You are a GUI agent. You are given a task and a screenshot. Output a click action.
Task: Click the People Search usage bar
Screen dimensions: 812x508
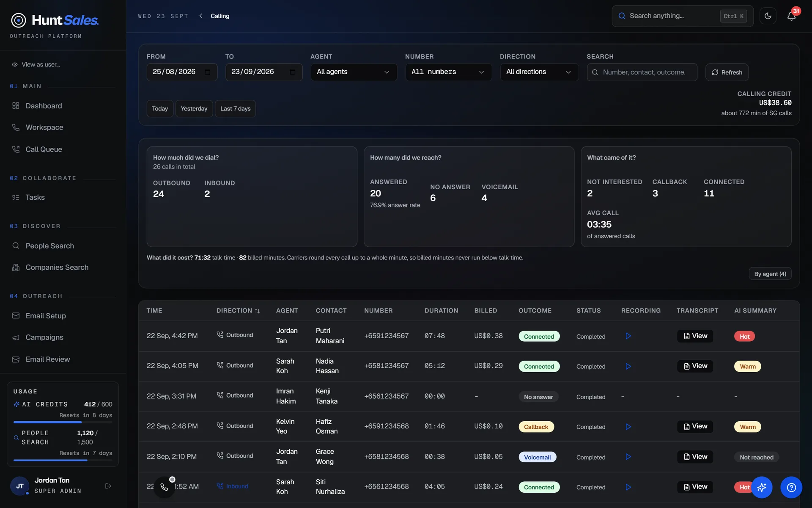[x=63, y=460]
